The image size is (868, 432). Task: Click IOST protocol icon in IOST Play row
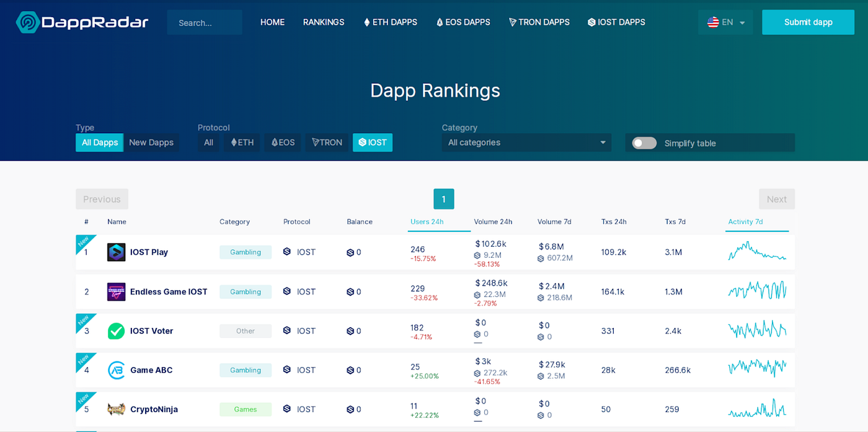[287, 252]
